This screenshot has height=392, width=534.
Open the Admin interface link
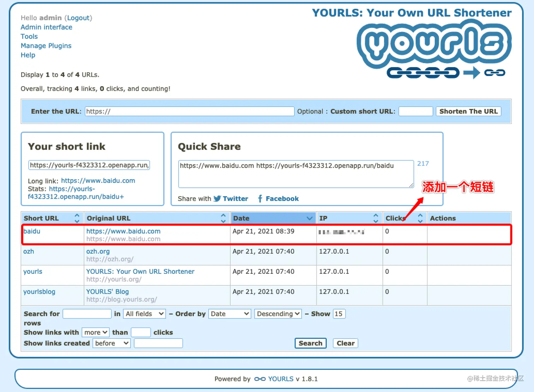(46, 27)
